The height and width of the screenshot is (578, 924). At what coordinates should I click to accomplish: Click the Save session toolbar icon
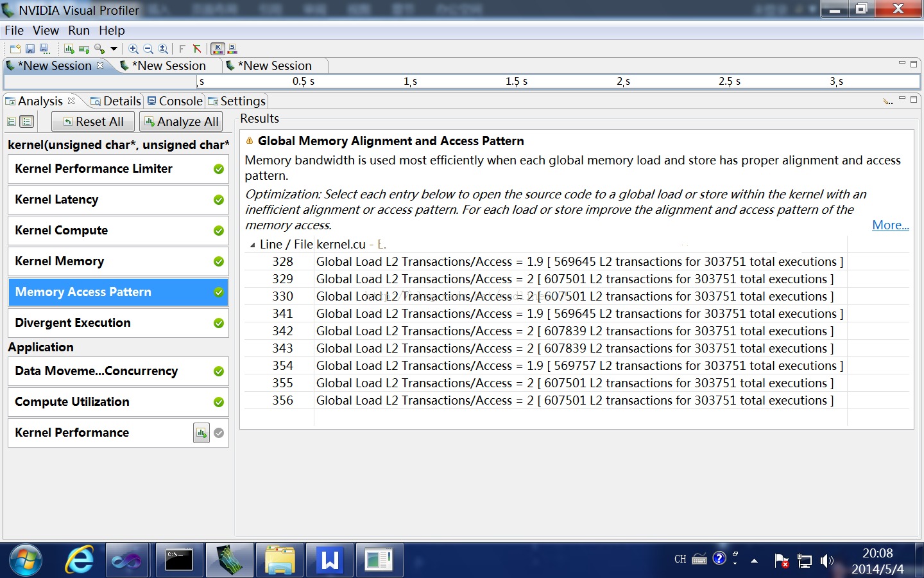click(x=30, y=49)
